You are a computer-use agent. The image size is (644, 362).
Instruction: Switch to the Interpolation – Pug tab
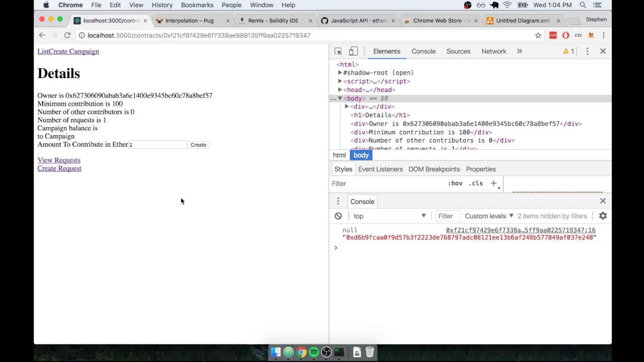[x=191, y=21]
